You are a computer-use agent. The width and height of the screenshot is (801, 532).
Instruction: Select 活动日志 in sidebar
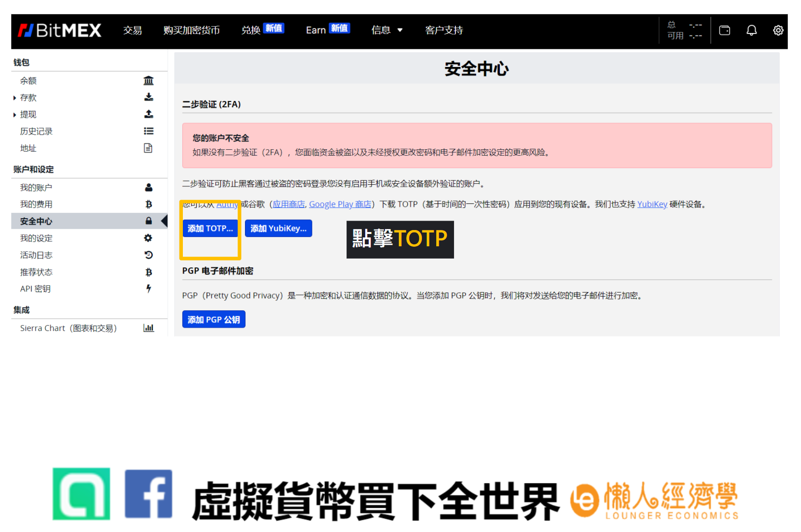36,255
